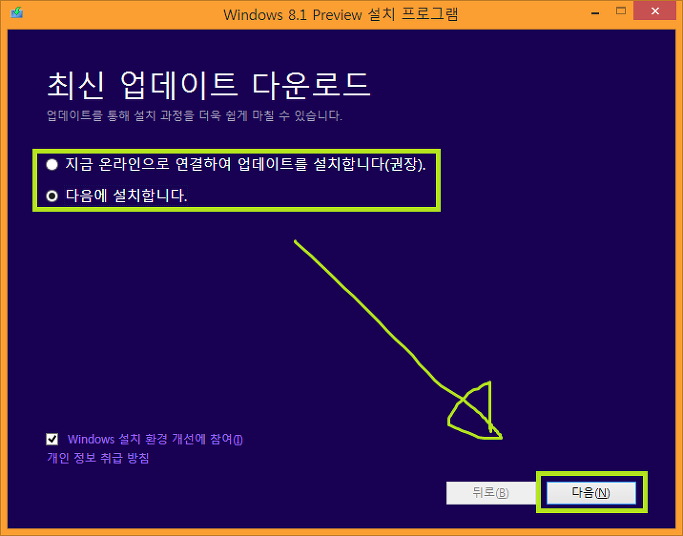Screen dimensions: 683x536
Task: Click the Windows 8.1 Preview 설치 프로그램 title text
Action: [341, 14]
